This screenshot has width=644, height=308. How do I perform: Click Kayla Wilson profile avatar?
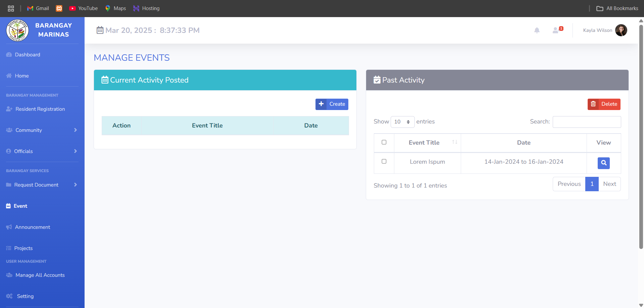coord(621,30)
